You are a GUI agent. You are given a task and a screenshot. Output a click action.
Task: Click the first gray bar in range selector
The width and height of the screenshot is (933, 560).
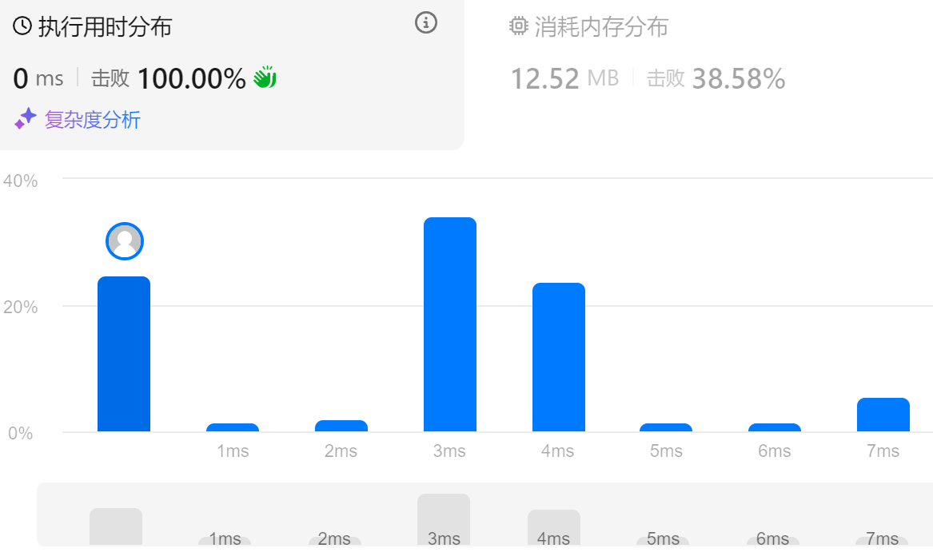click(115, 526)
